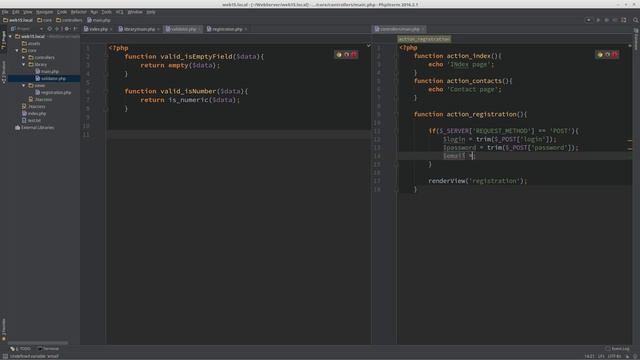The height and width of the screenshot is (360, 640).
Task: Click the Search Everywhere magnifier icon
Action: 636,20
